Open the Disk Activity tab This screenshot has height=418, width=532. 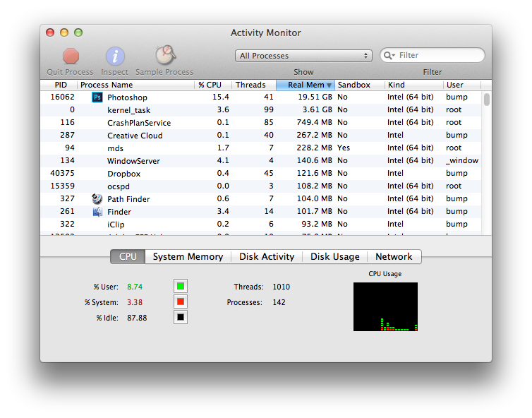267,257
